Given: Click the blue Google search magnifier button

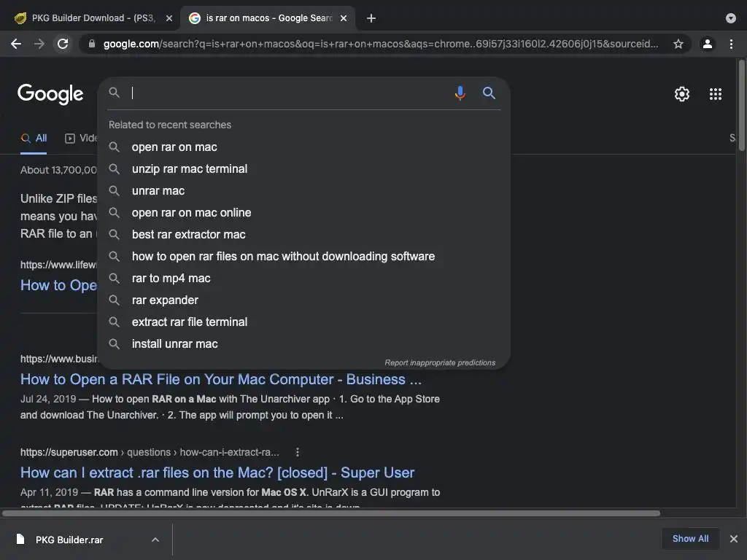Looking at the screenshot, I should 489,93.
